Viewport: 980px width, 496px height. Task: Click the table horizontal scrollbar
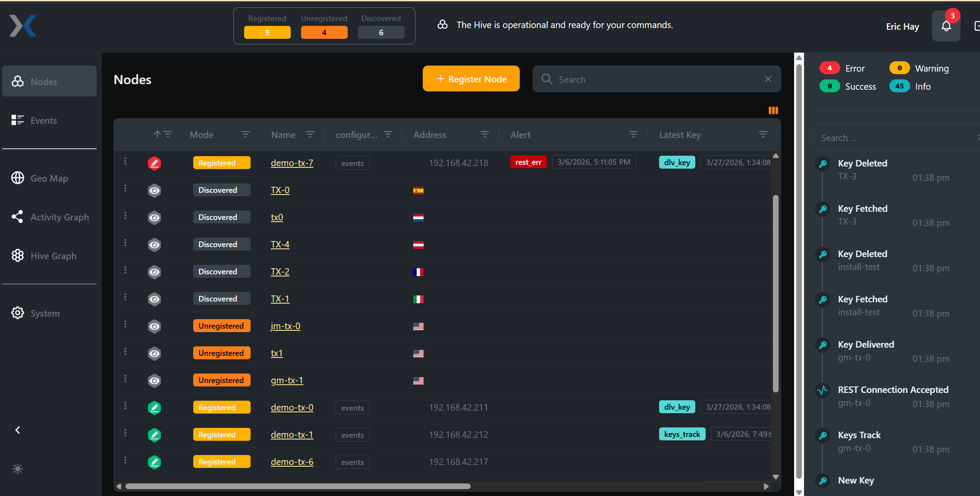[x=298, y=486]
